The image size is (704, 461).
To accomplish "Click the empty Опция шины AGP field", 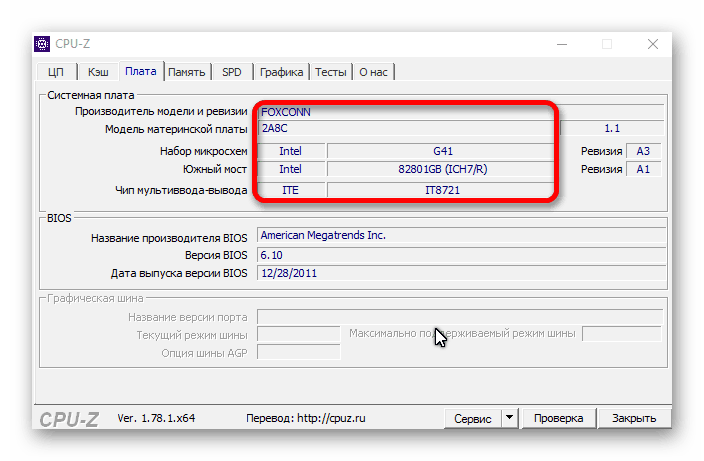I will click(299, 353).
